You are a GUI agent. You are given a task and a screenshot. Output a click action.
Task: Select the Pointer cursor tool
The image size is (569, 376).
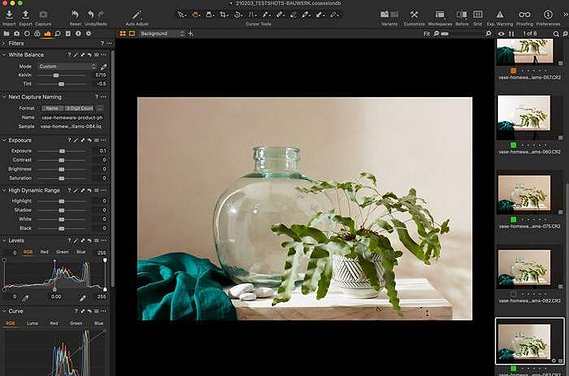tap(181, 15)
